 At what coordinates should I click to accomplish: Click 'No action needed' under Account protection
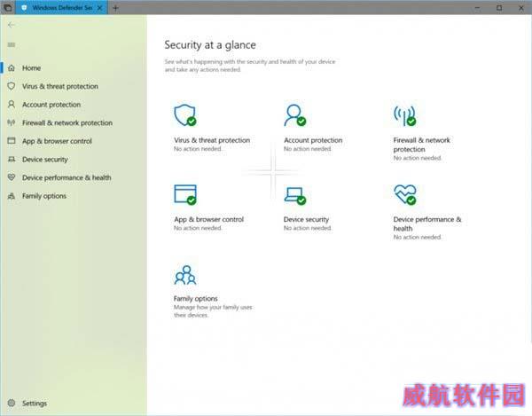pos(308,149)
